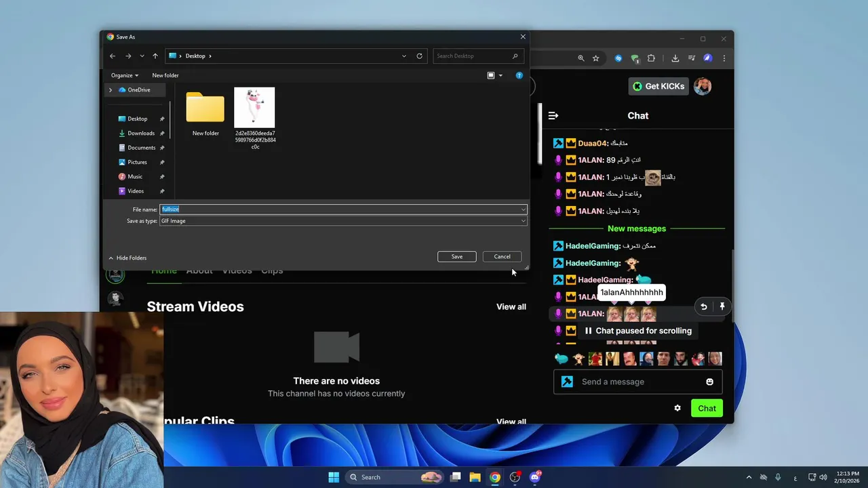Expand the OneDrive tree node

coord(111,89)
